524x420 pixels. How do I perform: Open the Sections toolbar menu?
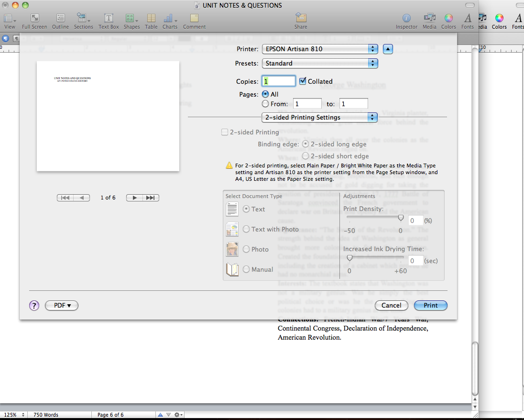(83, 22)
